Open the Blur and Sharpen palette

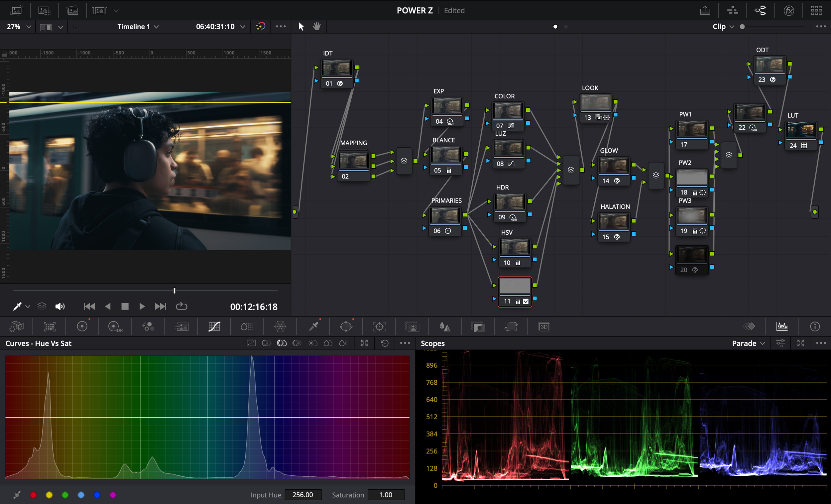pyautogui.click(x=445, y=326)
